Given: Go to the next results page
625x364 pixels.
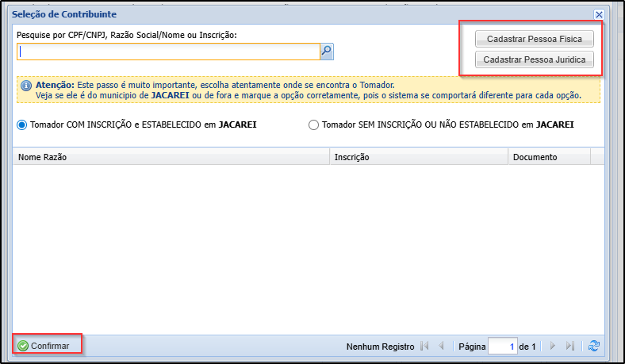Looking at the screenshot, I should pyautogui.click(x=553, y=347).
